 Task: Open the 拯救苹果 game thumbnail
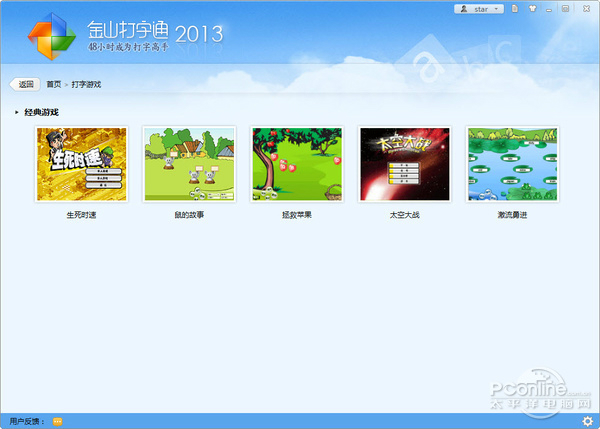click(x=297, y=164)
